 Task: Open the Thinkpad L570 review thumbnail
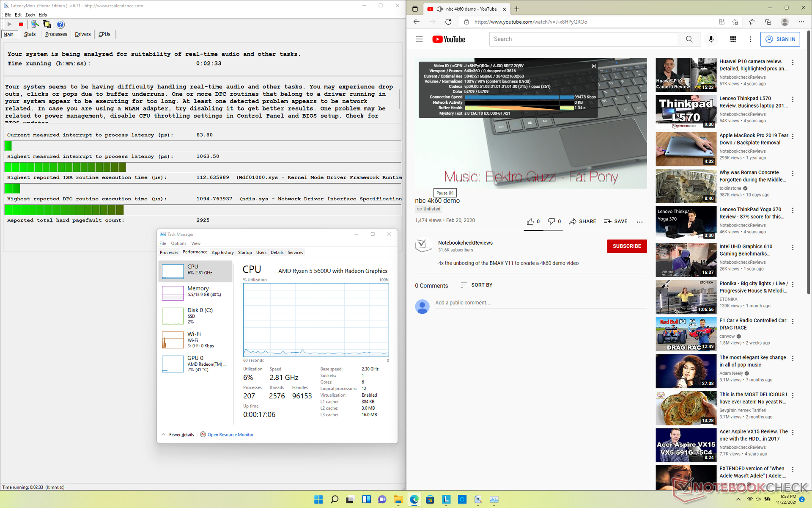pyautogui.click(x=686, y=112)
